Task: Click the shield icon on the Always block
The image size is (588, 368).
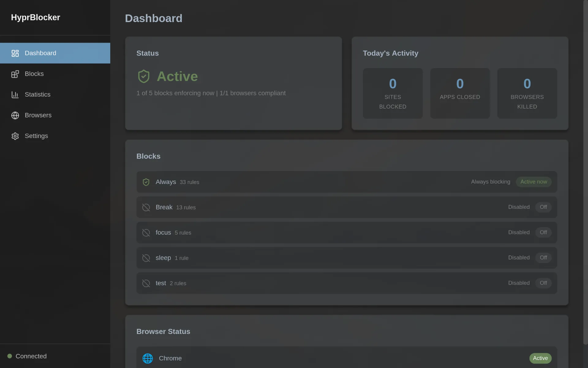Action: coord(146,182)
